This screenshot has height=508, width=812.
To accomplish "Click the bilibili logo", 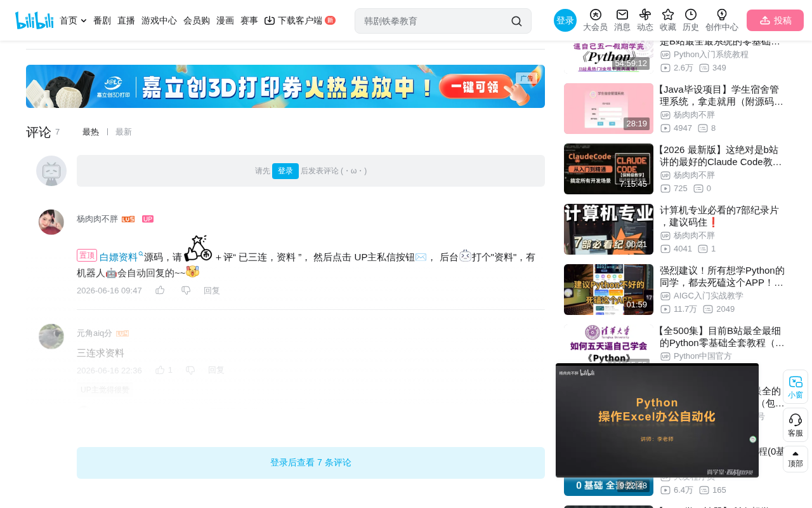I will pyautogui.click(x=34, y=20).
